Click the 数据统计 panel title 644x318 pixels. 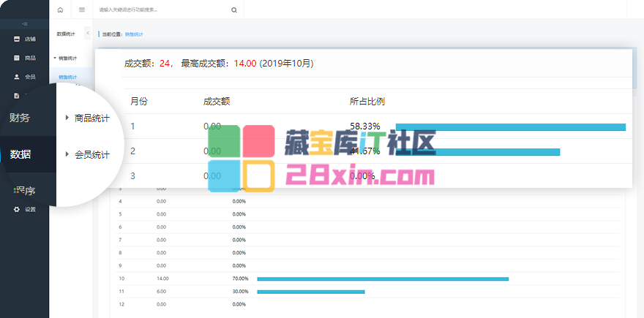tap(66, 34)
